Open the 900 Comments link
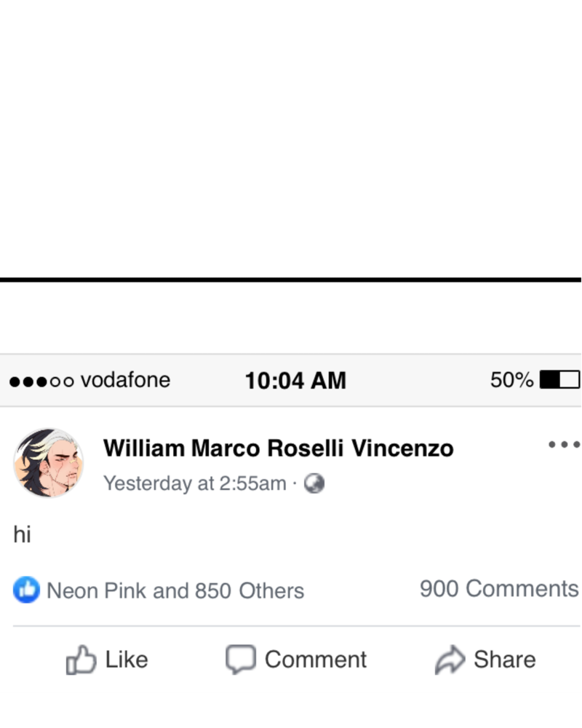Viewport: 582px width, 728px height. (x=499, y=589)
